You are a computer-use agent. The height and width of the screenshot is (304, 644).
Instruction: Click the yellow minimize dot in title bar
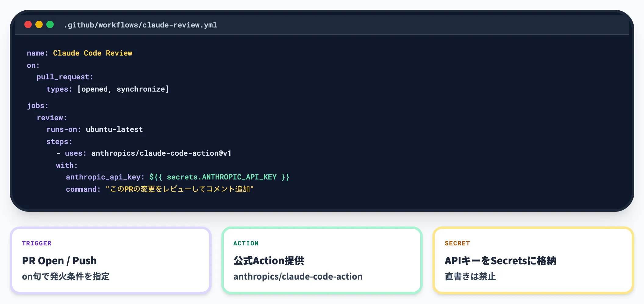39,24
